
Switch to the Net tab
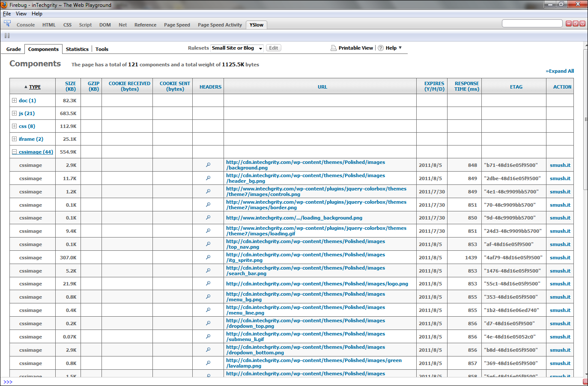(122, 25)
